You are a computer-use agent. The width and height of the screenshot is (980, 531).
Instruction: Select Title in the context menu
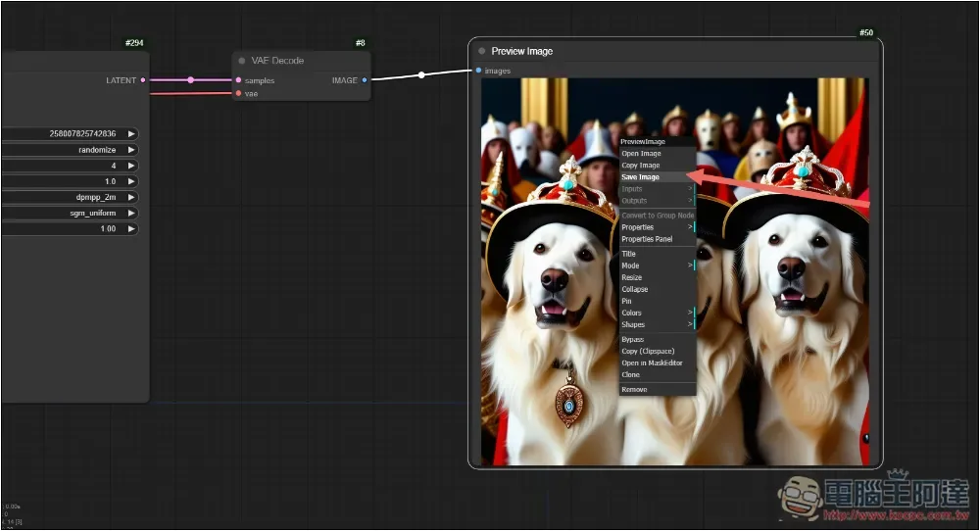658,254
